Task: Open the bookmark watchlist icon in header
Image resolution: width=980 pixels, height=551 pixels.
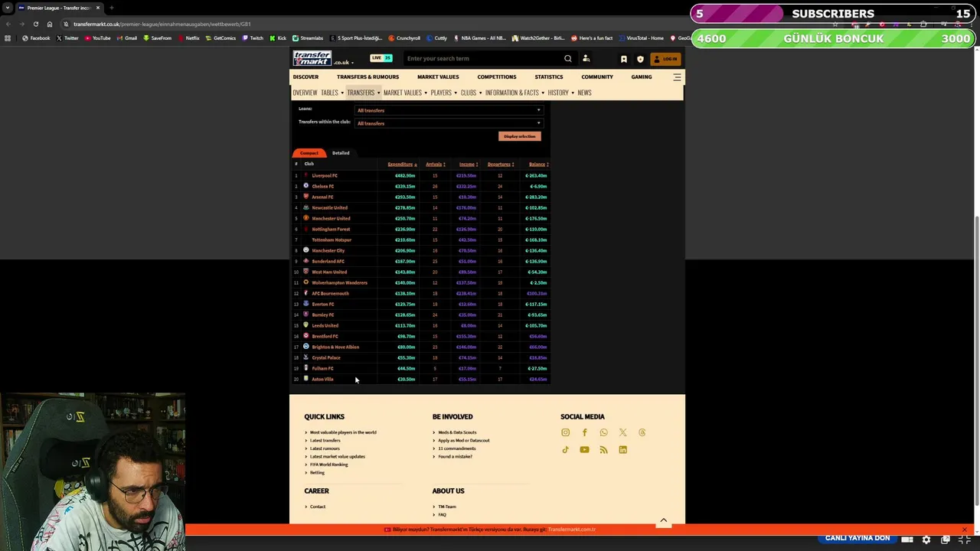Action: 624,59
